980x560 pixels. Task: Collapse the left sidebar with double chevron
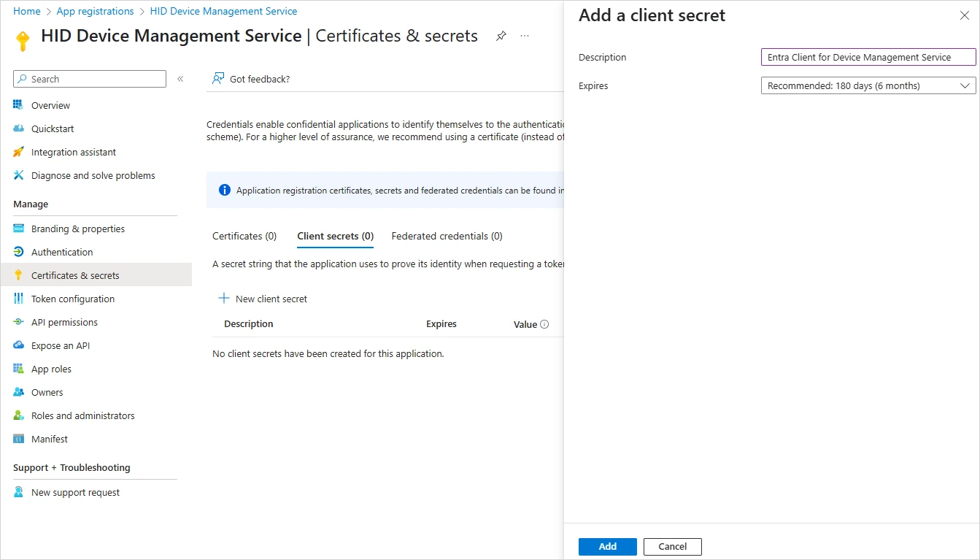tap(180, 79)
